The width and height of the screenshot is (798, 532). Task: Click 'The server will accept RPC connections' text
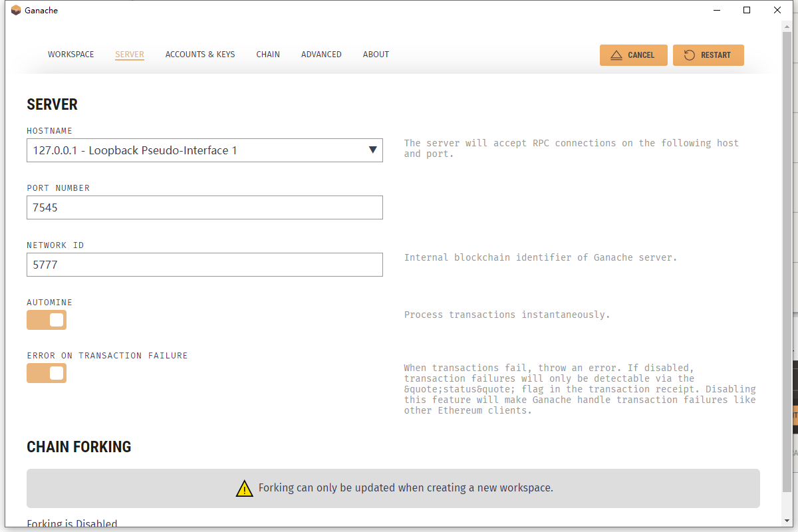(x=571, y=148)
